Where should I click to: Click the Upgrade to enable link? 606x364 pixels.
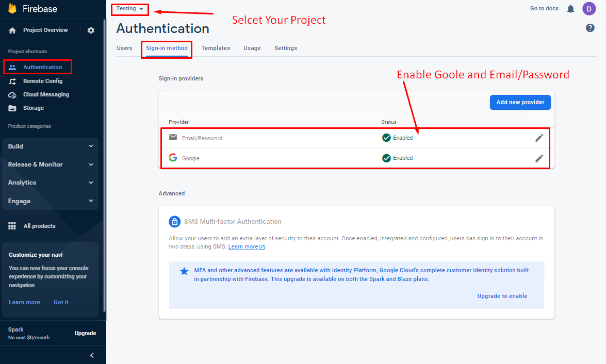tap(502, 296)
